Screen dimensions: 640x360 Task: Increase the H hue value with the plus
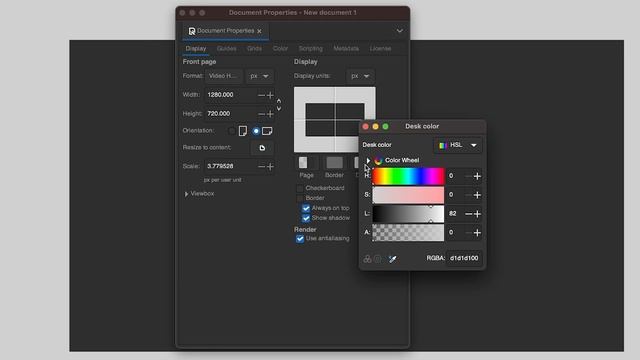pyautogui.click(x=477, y=176)
